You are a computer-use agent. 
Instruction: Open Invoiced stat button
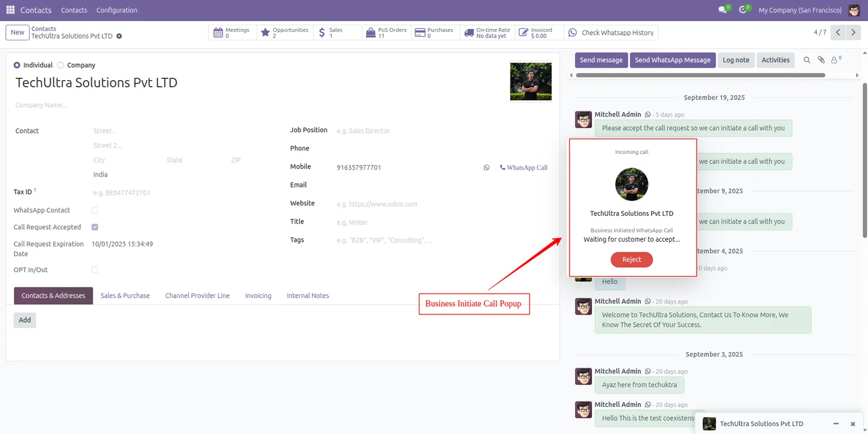539,33
